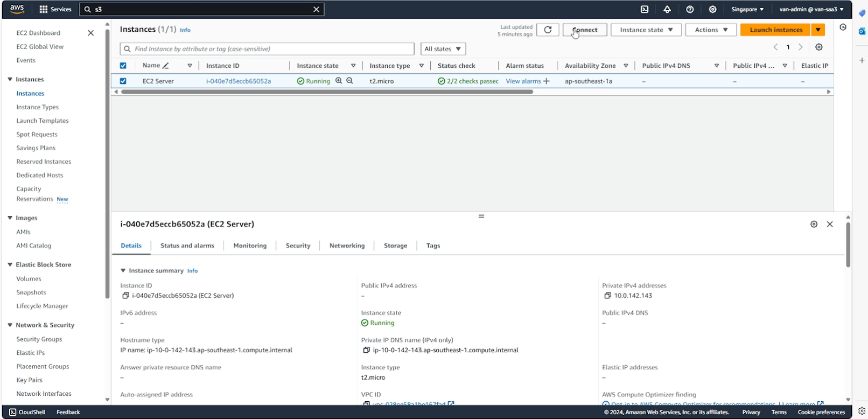Copy the private IP DNS name
Viewport: 868px width, 419px height.
pyautogui.click(x=366, y=350)
